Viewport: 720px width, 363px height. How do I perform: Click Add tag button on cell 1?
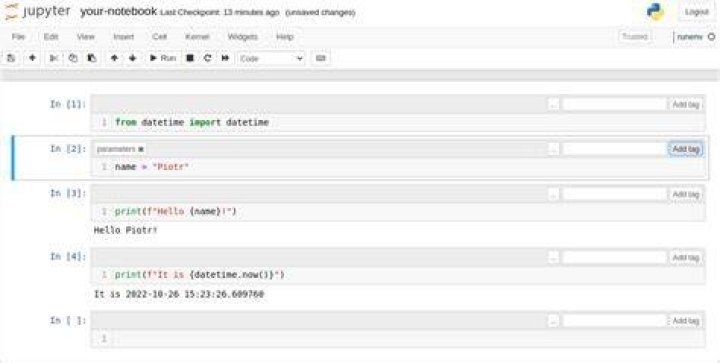686,105
